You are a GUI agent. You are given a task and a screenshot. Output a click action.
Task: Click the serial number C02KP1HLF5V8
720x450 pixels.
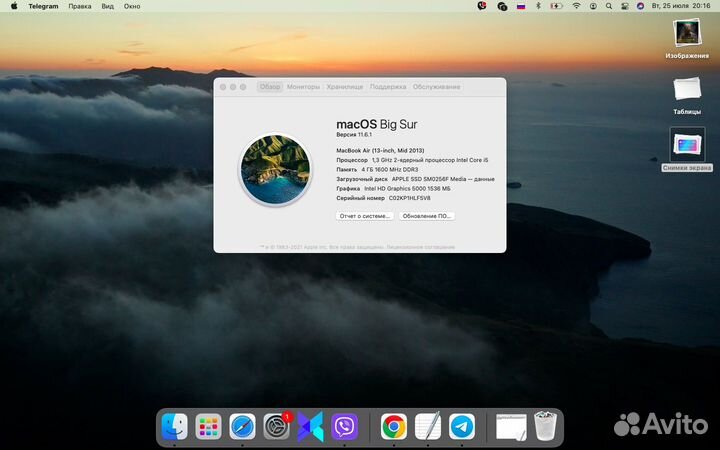[410, 198]
